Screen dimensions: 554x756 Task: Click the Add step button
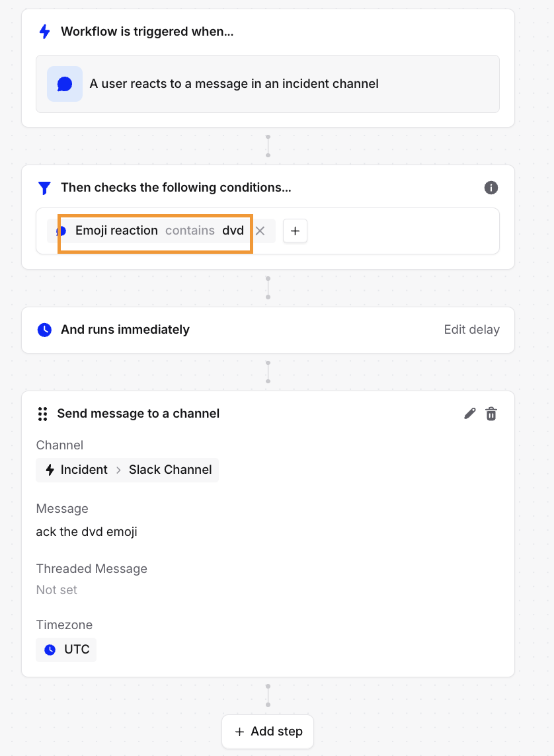pyautogui.click(x=268, y=732)
